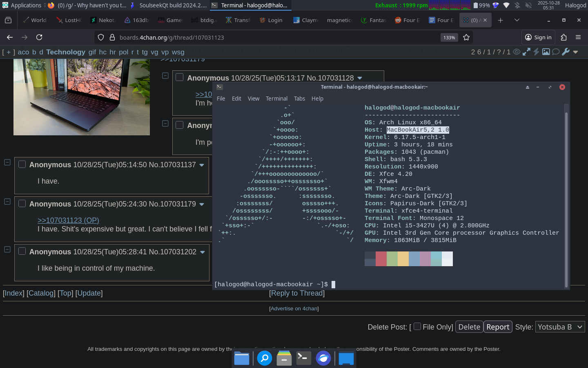Screen dimensions: 588x368
Task: Open the menu arrow on post No.107031137
Action: (x=202, y=165)
